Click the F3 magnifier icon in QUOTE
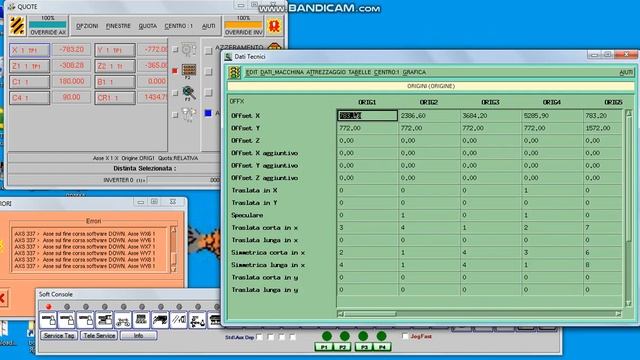 pyautogui.click(x=189, y=93)
